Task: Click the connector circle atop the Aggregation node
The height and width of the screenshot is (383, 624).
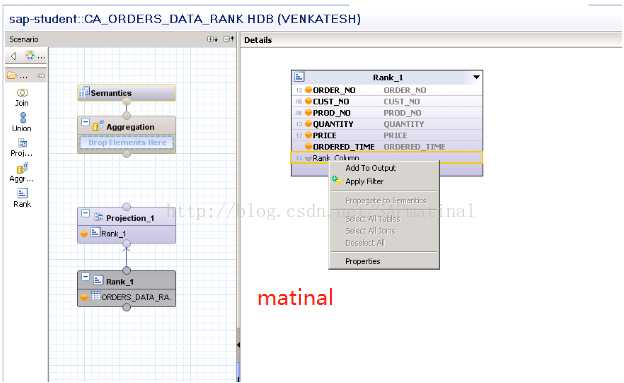Action: pos(127,115)
